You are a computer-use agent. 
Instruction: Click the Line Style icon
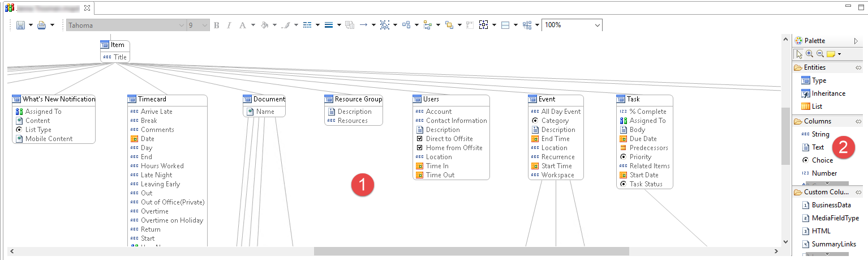[307, 25]
